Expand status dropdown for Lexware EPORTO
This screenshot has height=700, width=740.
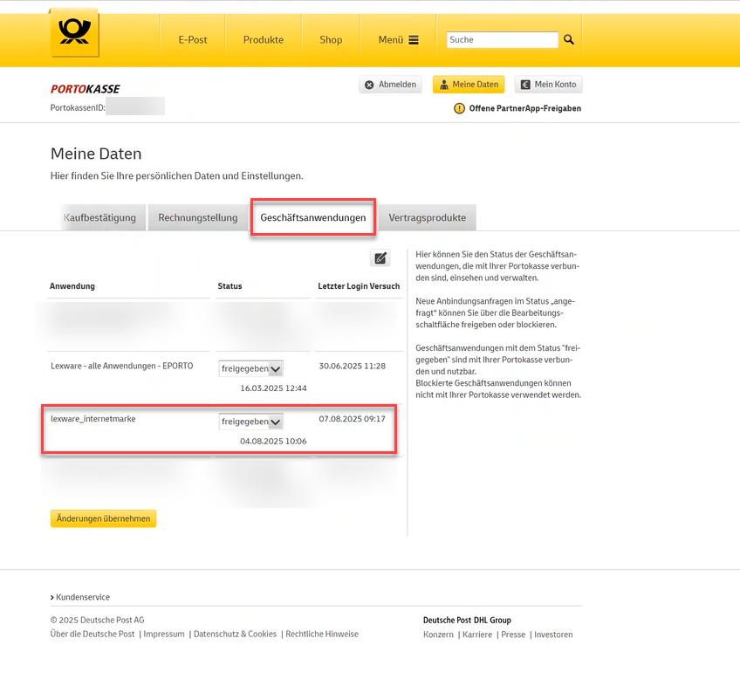pyautogui.click(x=275, y=369)
